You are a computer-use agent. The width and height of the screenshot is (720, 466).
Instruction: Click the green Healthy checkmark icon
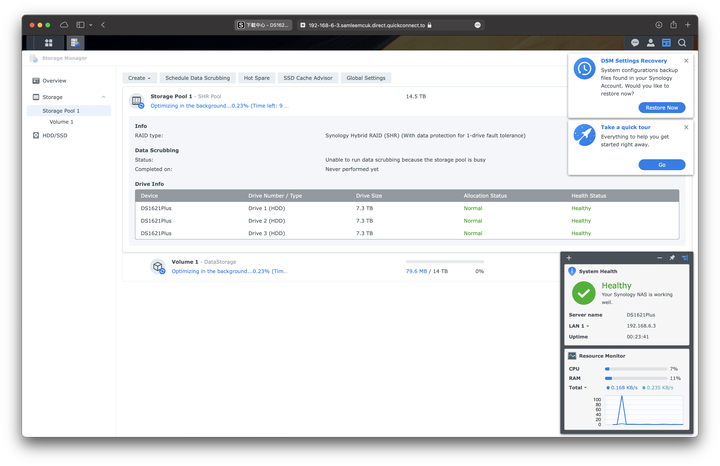[584, 293]
